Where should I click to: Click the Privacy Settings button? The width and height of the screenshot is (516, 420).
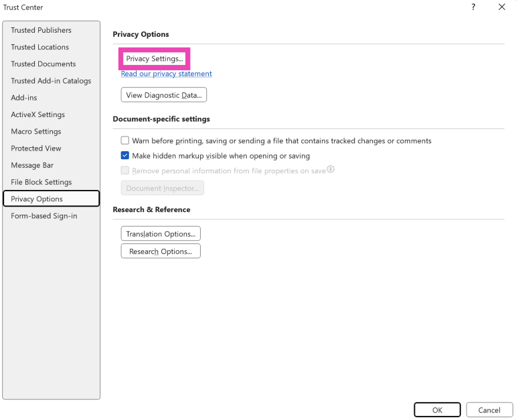click(x=155, y=59)
